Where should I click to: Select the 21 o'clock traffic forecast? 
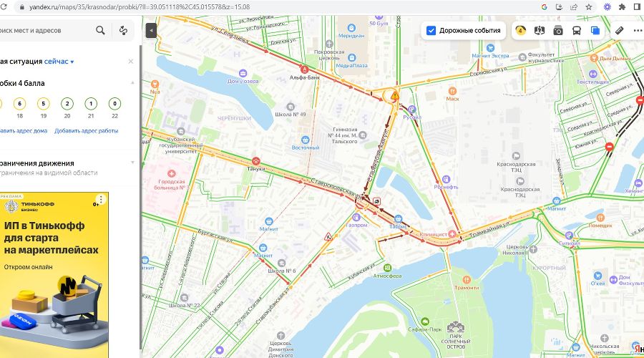point(91,104)
